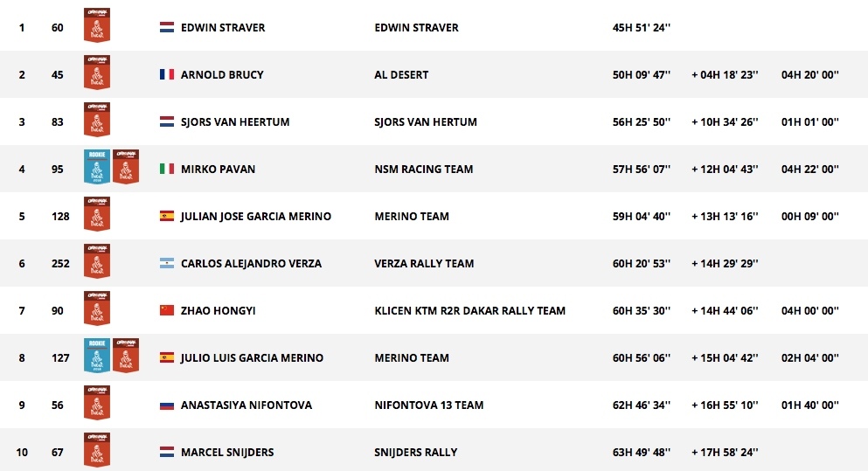The image size is (868, 471).
Task: Click the Verza Rally Team entry
Action: (x=423, y=264)
